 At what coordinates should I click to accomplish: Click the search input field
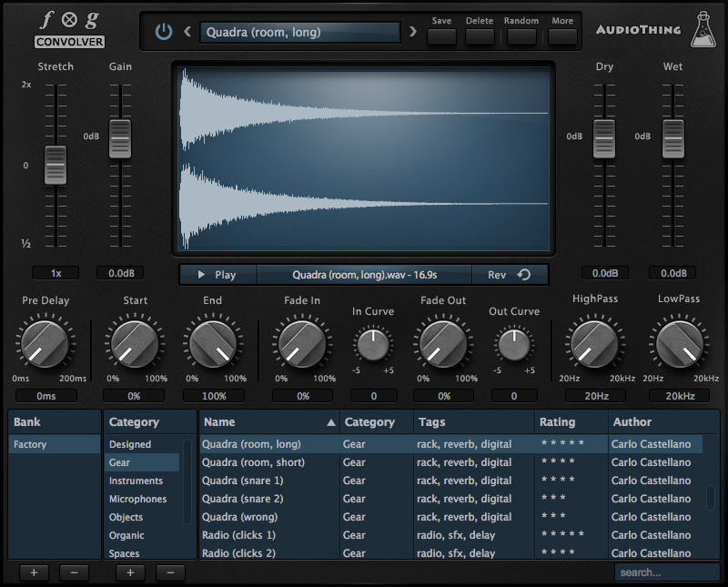point(666,572)
